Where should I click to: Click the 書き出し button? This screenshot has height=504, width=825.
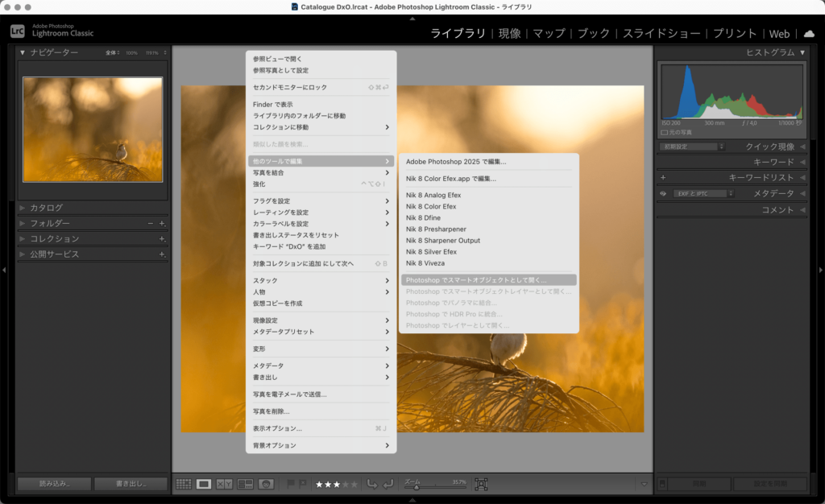[131, 484]
